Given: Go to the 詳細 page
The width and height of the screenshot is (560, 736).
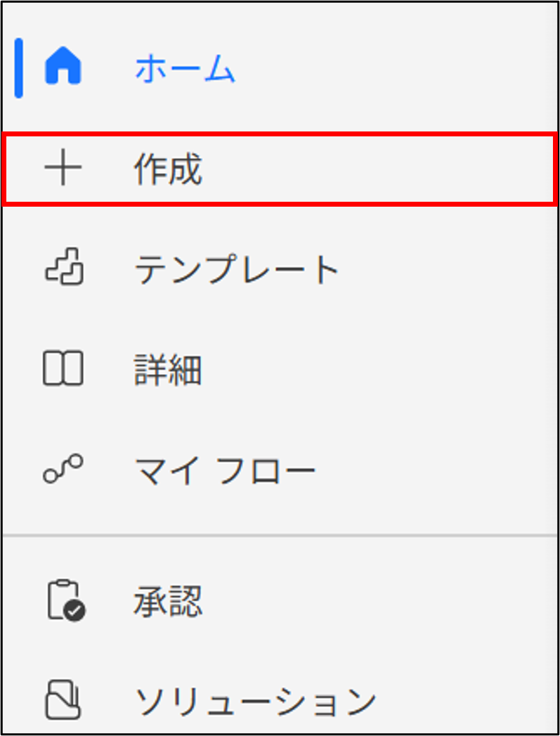Looking at the screenshot, I should click(x=168, y=370).
